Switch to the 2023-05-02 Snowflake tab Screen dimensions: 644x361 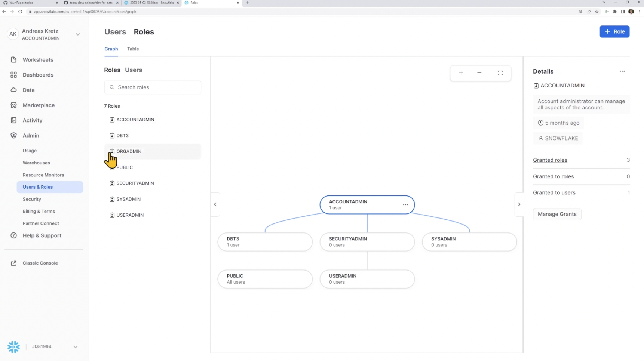coord(151,3)
